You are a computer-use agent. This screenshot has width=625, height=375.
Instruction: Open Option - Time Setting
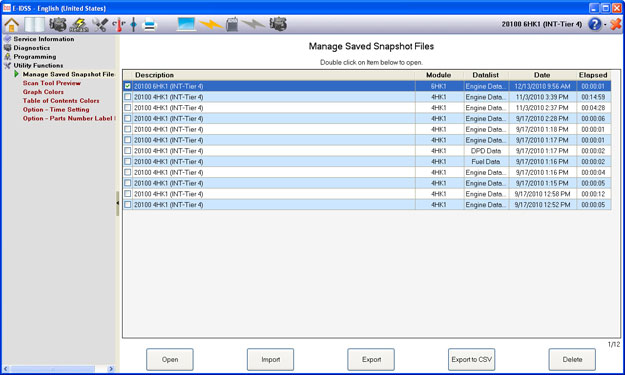pyautogui.click(x=56, y=109)
